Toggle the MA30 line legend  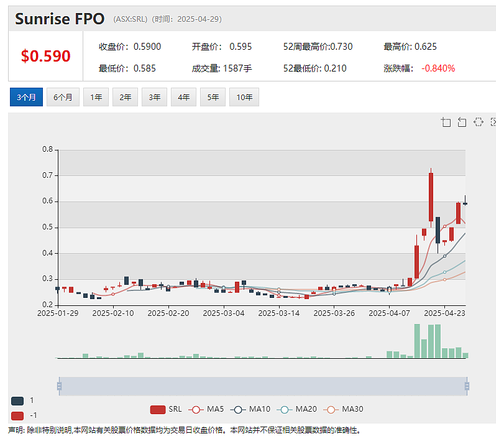coord(343,409)
